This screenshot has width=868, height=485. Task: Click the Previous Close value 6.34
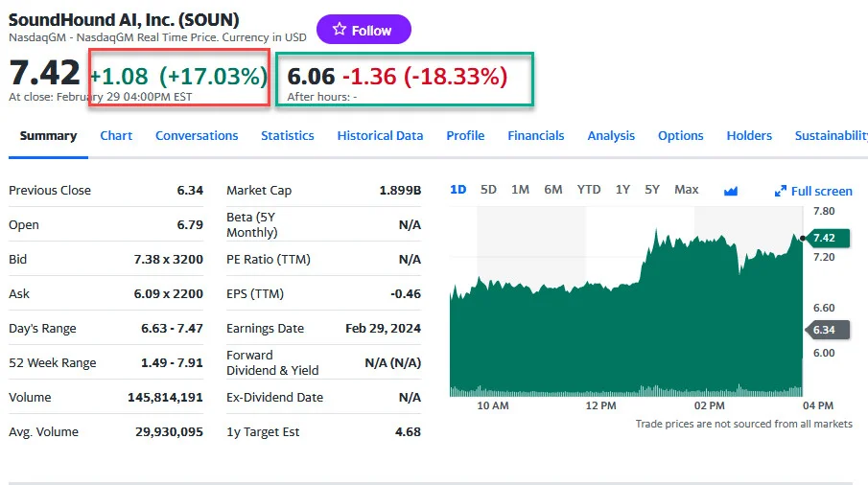pyautogui.click(x=190, y=190)
